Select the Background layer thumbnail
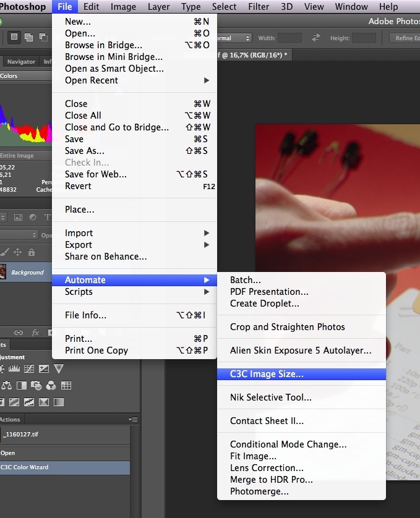420x518 pixels. pos(3,272)
